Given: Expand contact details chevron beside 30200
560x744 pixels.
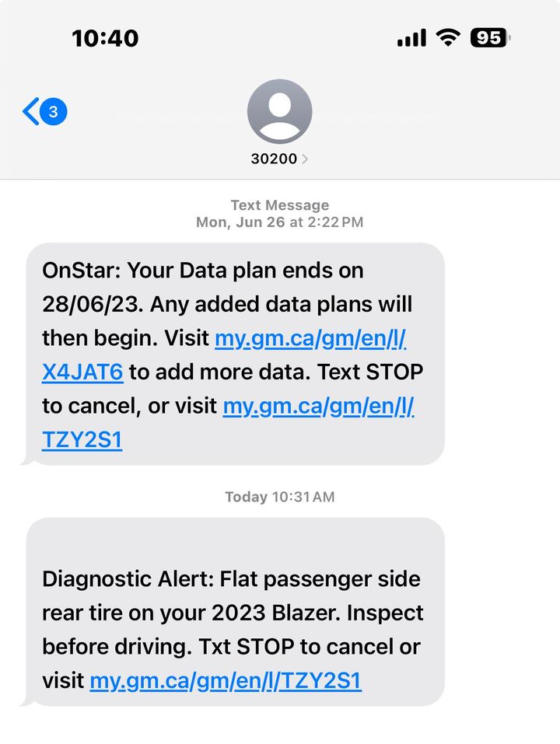Looking at the screenshot, I should pos(305,159).
